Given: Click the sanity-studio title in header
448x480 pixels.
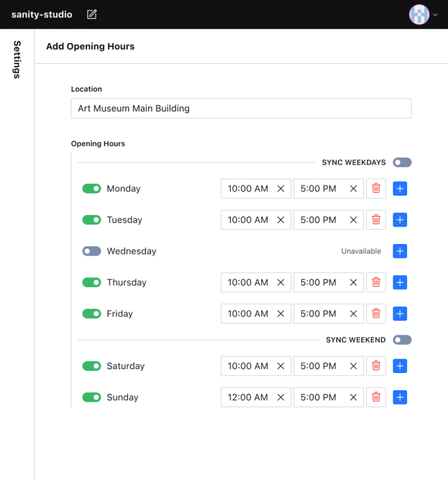Looking at the screenshot, I should tap(42, 15).
